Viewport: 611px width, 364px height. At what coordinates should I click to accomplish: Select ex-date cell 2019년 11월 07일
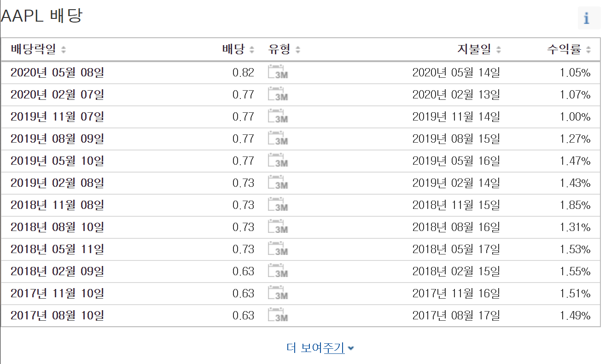pyautogui.click(x=58, y=117)
